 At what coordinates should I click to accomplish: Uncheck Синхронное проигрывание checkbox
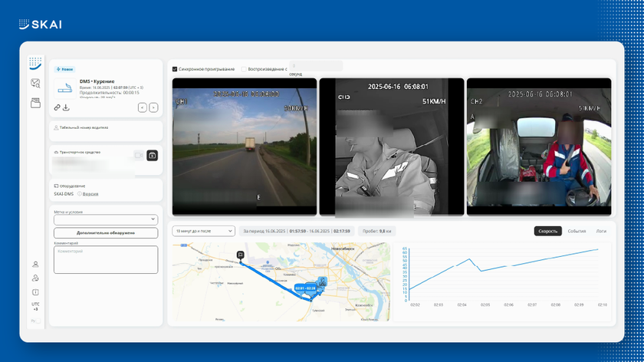[x=175, y=69]
